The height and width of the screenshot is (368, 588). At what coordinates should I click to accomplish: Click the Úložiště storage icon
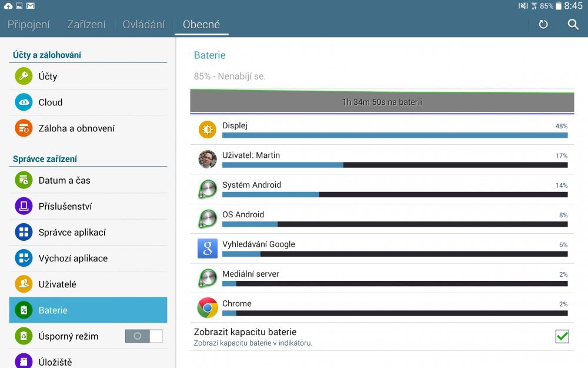[x=24, y=362]
